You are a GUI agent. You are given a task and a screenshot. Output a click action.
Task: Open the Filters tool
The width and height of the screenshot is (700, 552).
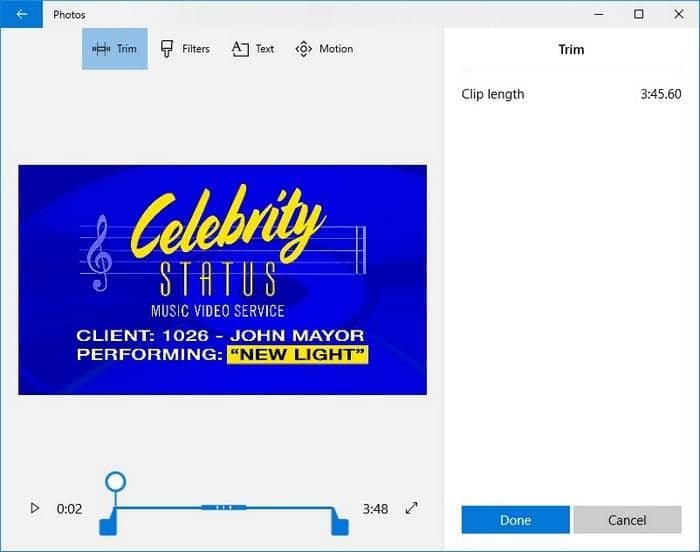185,49
